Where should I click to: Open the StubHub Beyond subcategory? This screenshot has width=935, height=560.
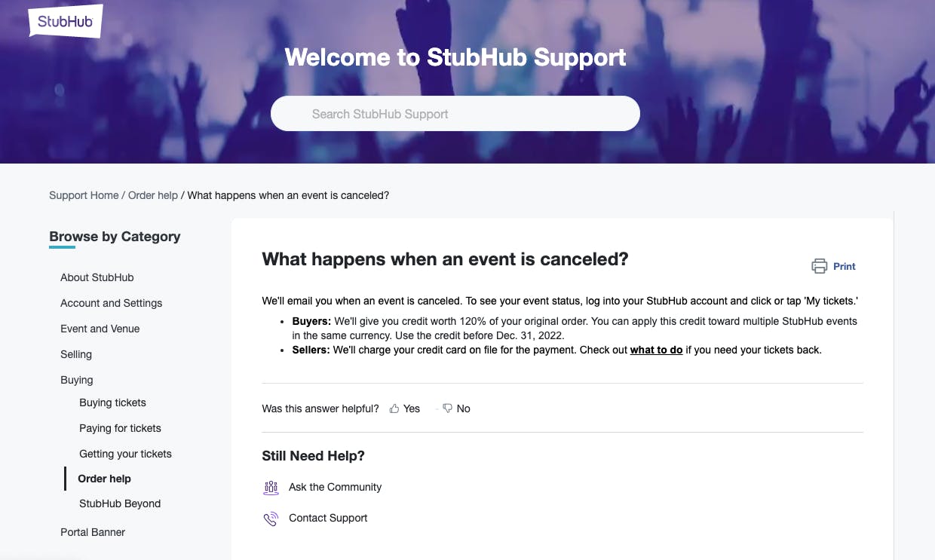point(120,503)
